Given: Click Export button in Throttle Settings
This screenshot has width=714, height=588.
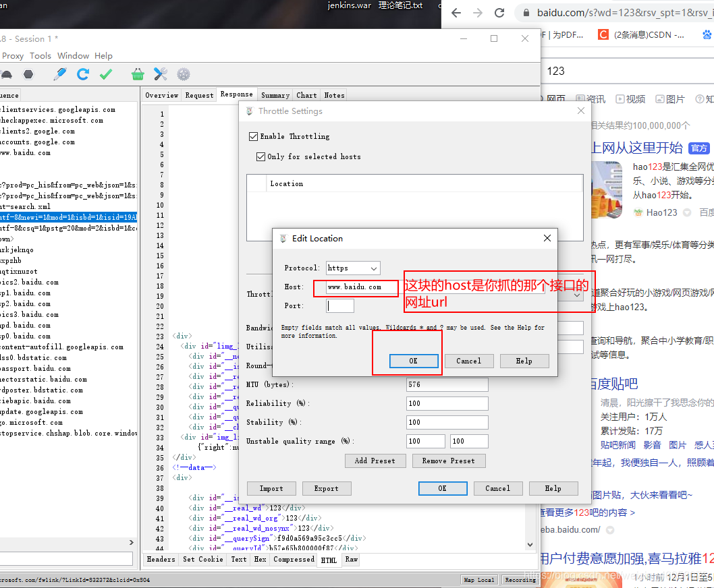Looking at the screenshot, I should [327, 488].
